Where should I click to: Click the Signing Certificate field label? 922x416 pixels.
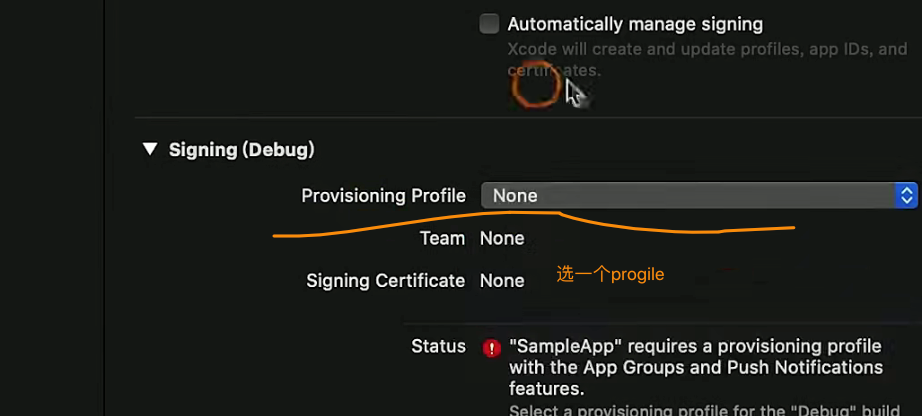pos(385,281)
